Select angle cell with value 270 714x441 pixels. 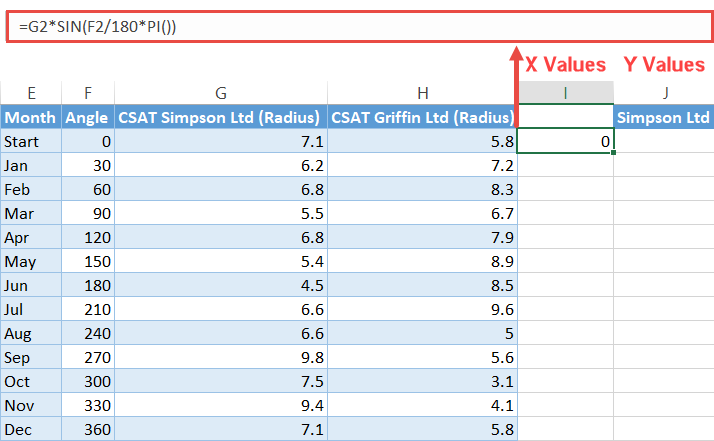click(x=88, y=357)
